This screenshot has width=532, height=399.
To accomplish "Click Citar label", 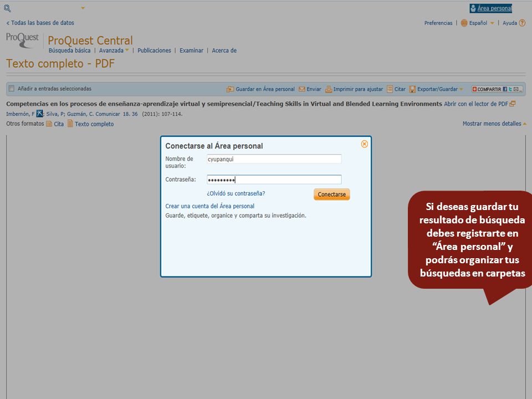I will tap(400, 89).
